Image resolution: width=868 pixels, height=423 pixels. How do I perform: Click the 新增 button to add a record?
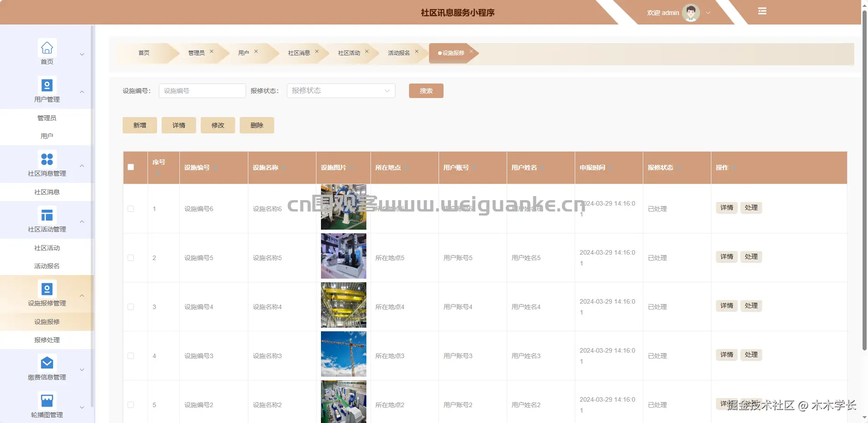coord(139,125)
